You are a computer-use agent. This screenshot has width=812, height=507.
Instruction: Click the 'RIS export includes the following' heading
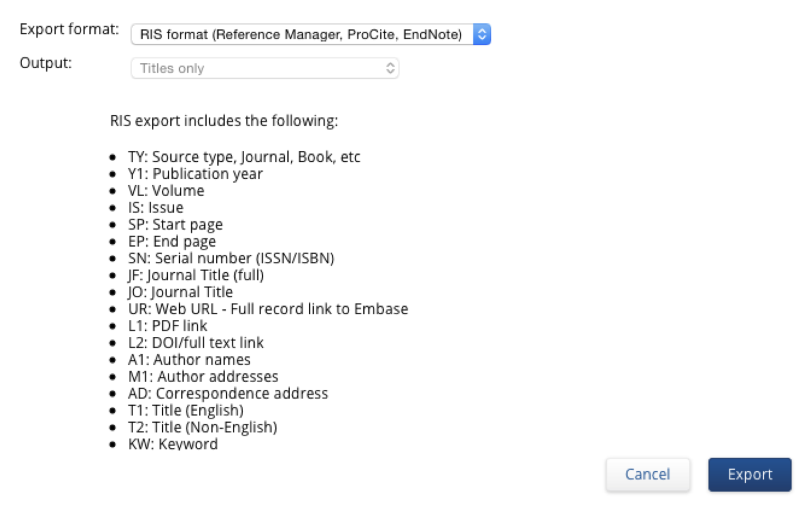point(224,121)
